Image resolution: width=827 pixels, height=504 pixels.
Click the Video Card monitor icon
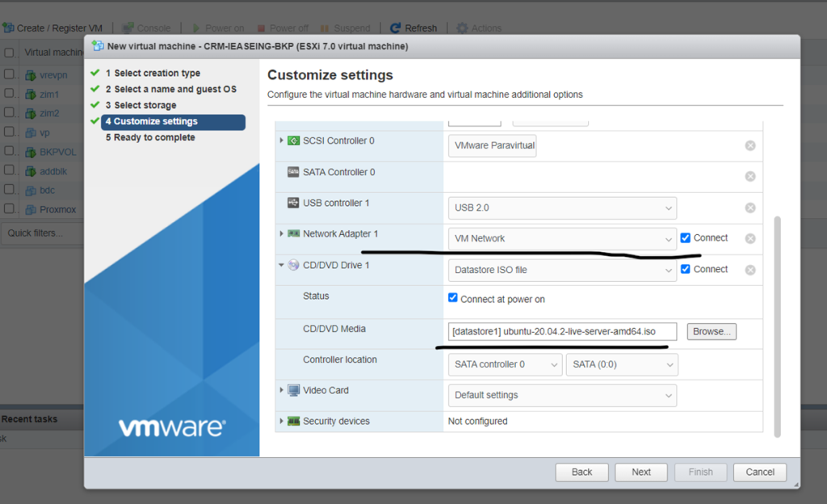[293, 391]
